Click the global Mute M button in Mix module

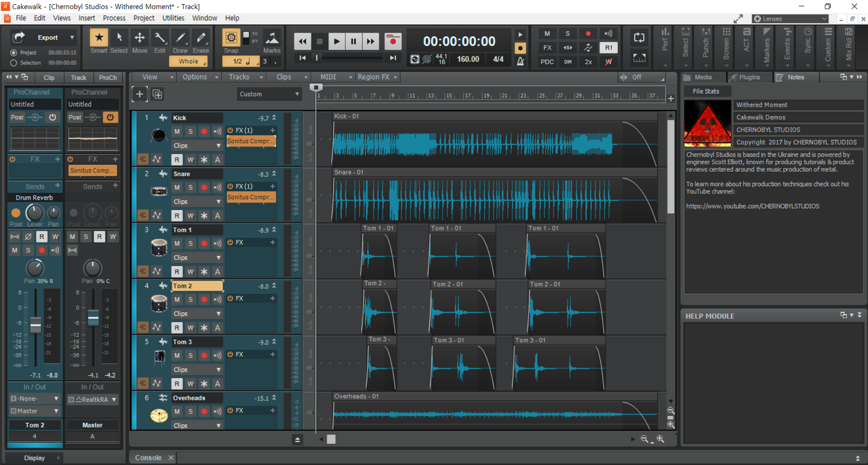coord(547,33)
